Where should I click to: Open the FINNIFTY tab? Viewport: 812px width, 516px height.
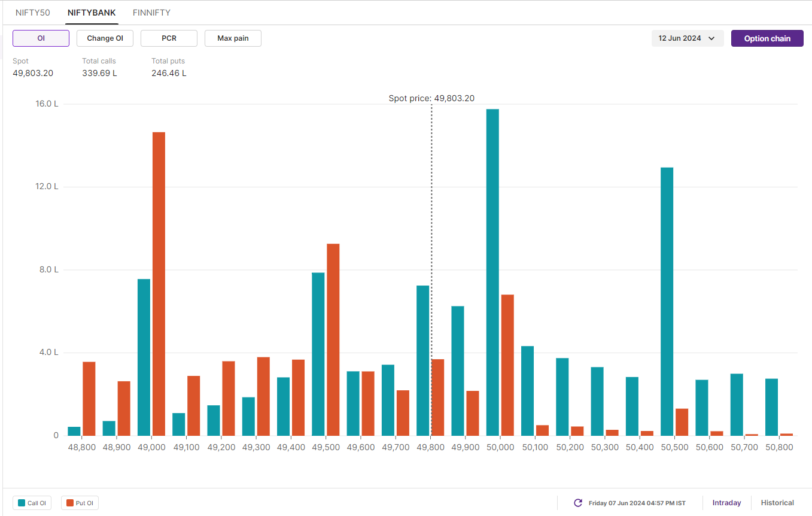coord(151,13)
